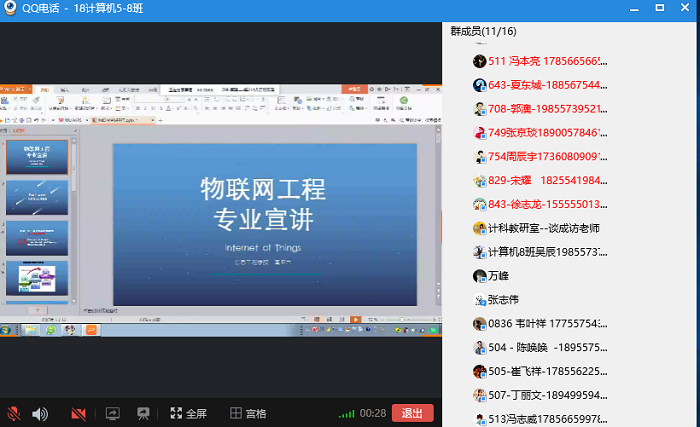The height and width of the screenshot is (427, 700).
Task: Enter full screen with 全屏 button
Action: pos(188,413)
